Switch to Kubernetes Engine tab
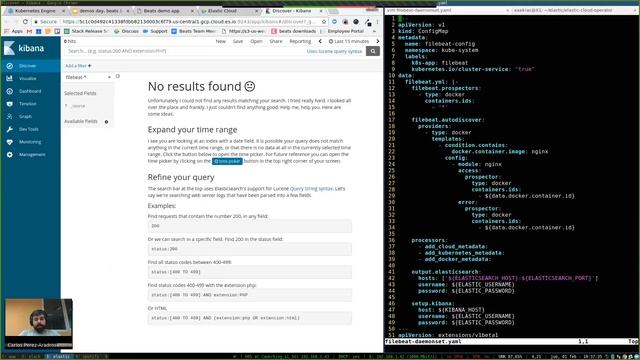Viewport: 640px width, 360px height. [x=35, y=11]
